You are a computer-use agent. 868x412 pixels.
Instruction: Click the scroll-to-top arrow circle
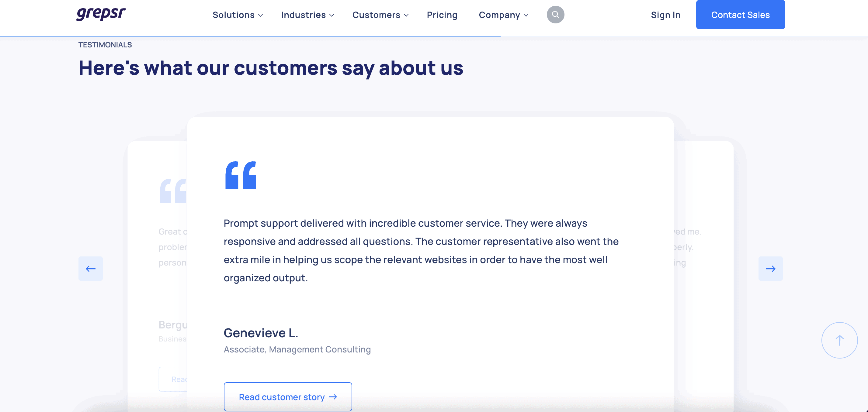tap(839, 340)
